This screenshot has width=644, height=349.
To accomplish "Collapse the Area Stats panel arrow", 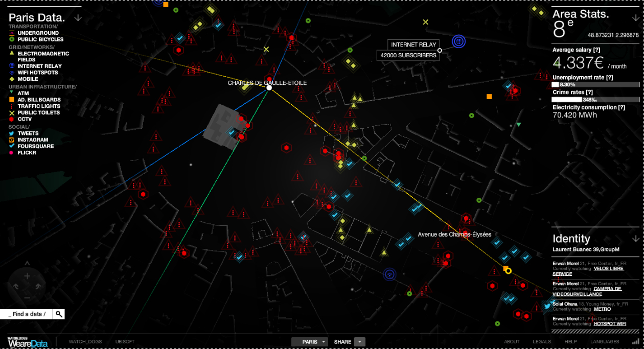I will [635, 18].
